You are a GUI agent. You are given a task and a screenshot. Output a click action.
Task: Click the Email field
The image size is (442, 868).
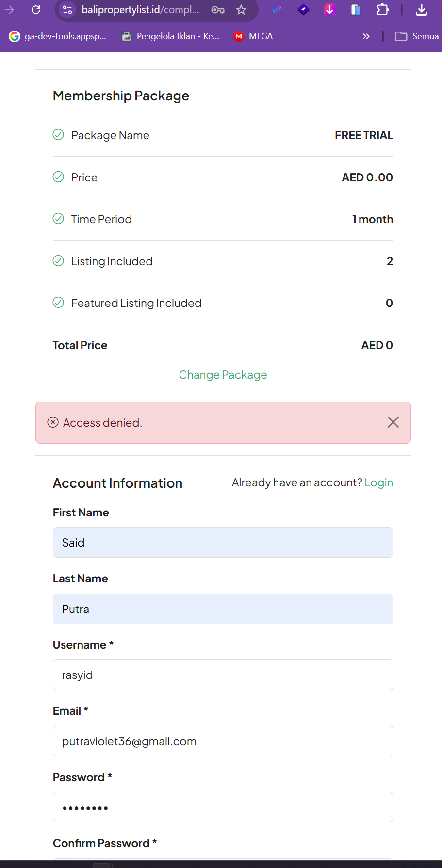tap(223, 741)
